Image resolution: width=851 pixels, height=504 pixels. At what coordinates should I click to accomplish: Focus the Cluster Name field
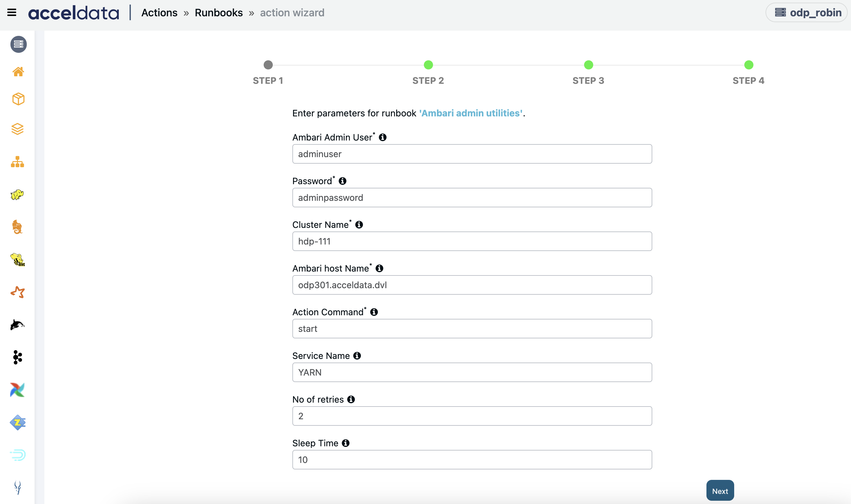[x=472, y=242]
